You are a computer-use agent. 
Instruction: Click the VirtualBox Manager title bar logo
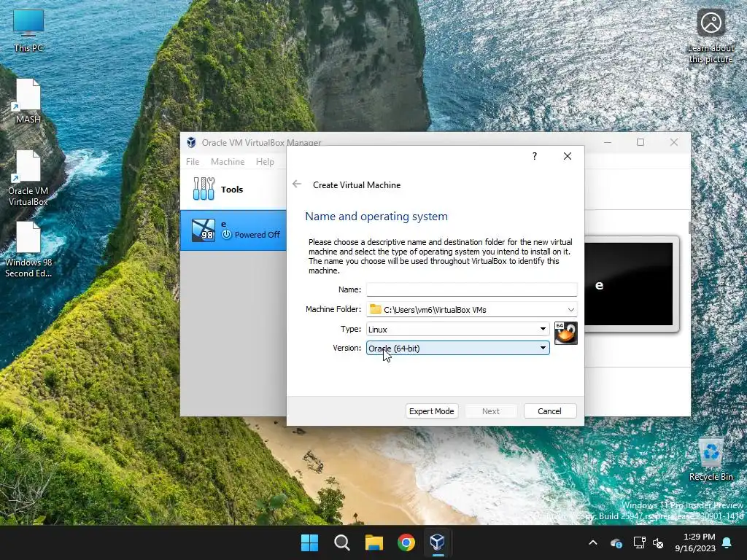pyautogui.click(x=192, y=142)
